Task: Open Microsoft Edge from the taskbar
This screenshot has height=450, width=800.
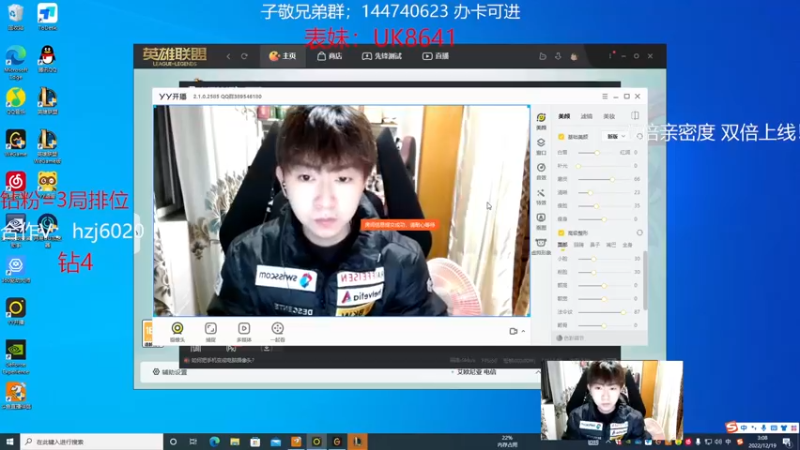Action: 214,441
